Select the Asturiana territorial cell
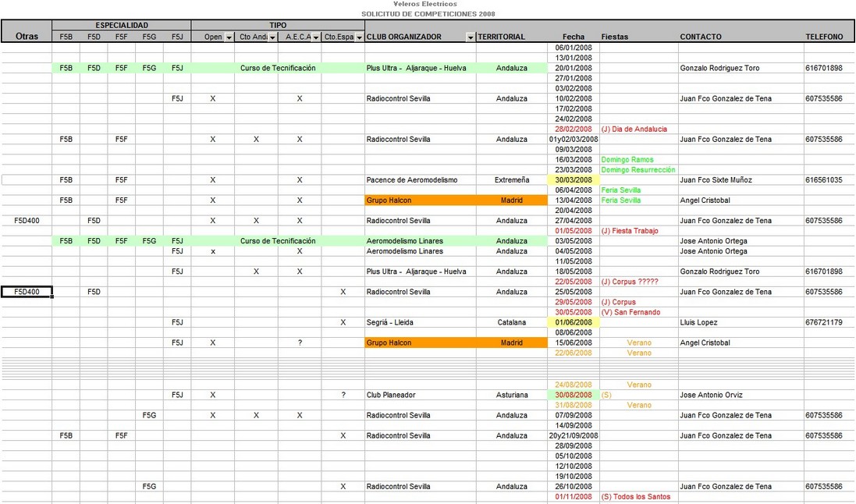This screenshot has height=504, width=856. pos(512,395)
